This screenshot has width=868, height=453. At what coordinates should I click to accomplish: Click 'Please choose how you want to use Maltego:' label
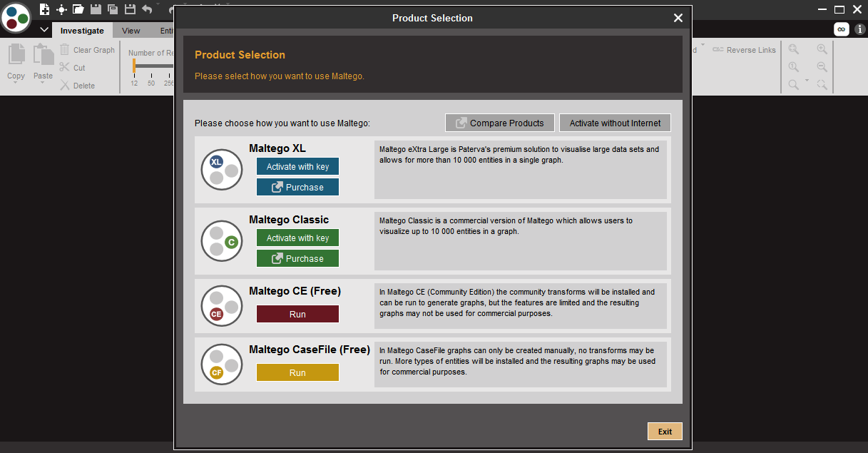(x=282, y=123)
